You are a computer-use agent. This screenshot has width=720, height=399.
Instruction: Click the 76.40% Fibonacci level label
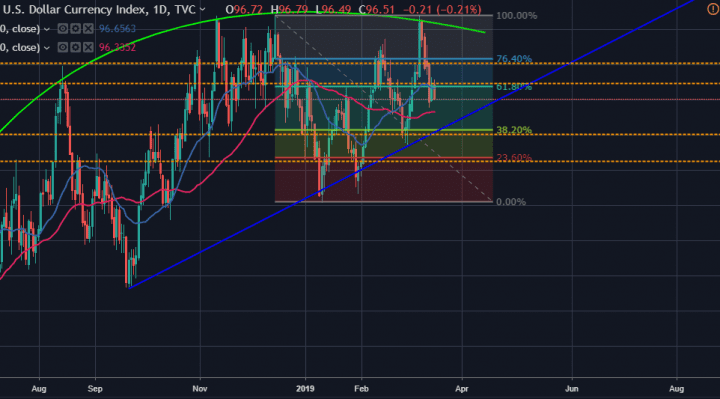click(514, 59)
